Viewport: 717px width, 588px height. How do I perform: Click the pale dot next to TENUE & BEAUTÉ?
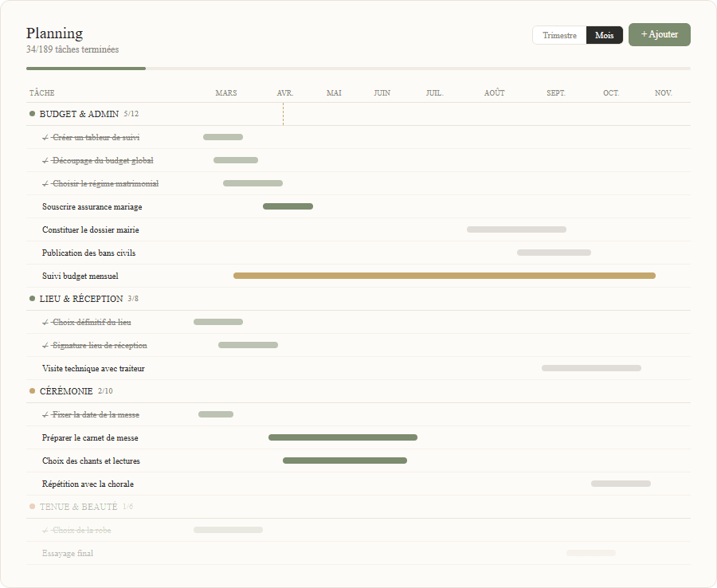coord(31,507)
